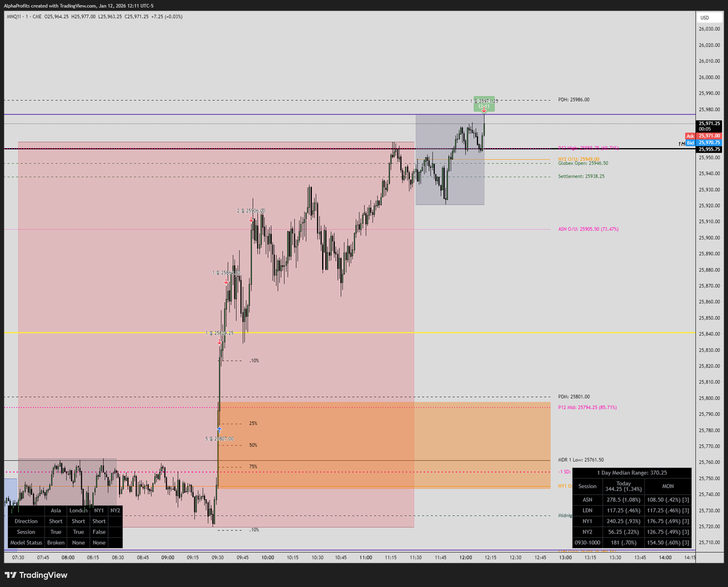Click the 09:30 label on time axis
This screenshot has width=728, height=587.
click(218, 557)
